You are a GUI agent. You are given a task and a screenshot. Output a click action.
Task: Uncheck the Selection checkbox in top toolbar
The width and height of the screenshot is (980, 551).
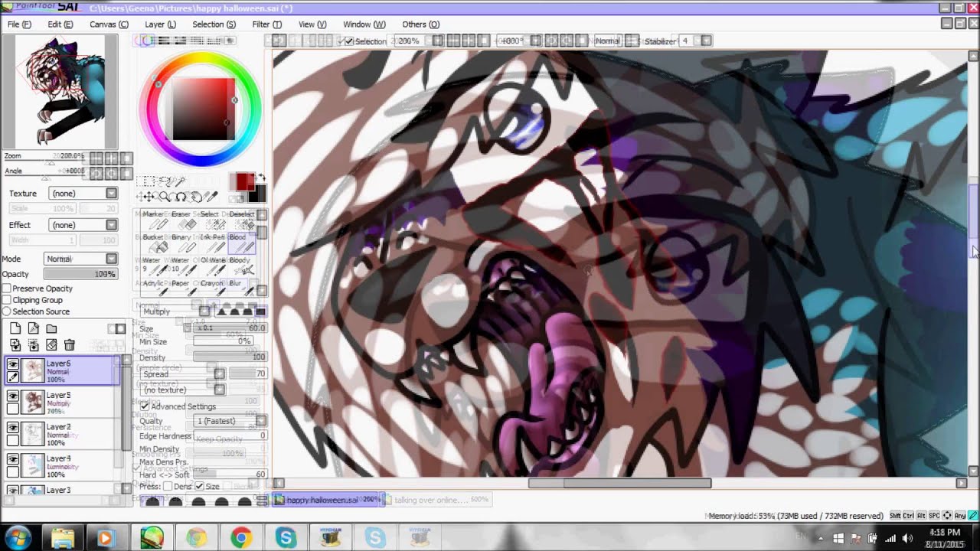pos(349,41)
